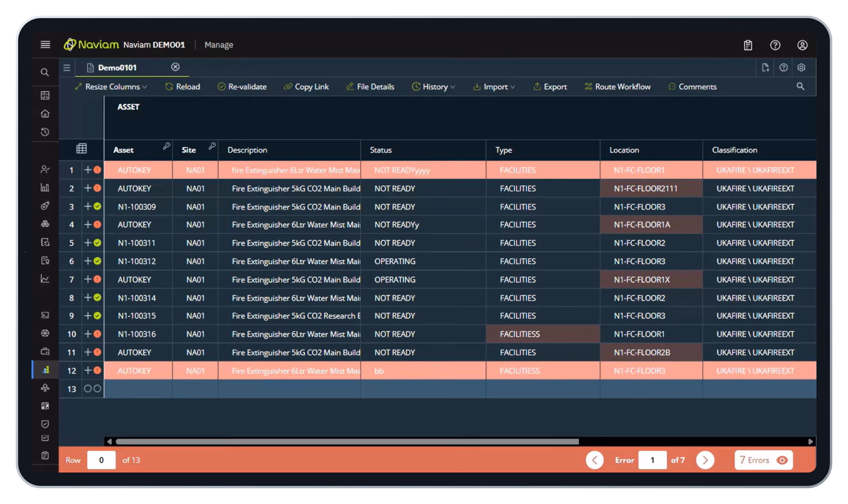Click the horizontal scrollbar thumb
Screen dimensions: 848x504
click(x=347, y=441)
